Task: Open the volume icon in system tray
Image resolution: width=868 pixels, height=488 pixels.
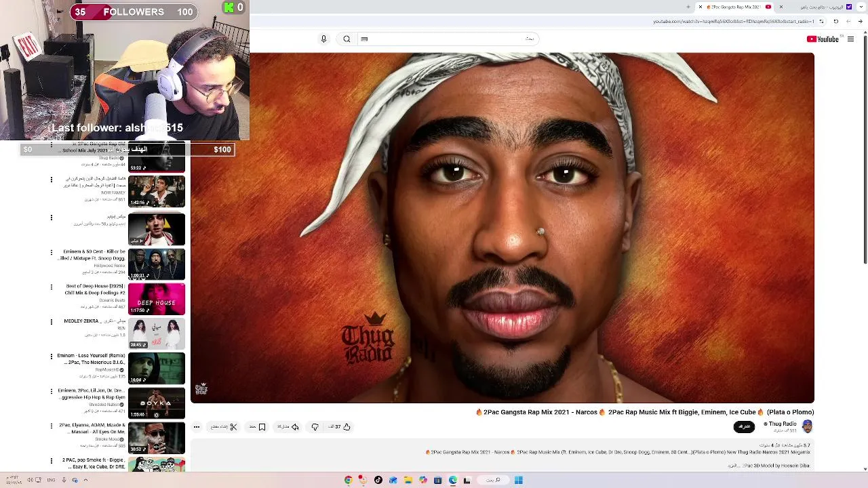Action: pos(30,480)
